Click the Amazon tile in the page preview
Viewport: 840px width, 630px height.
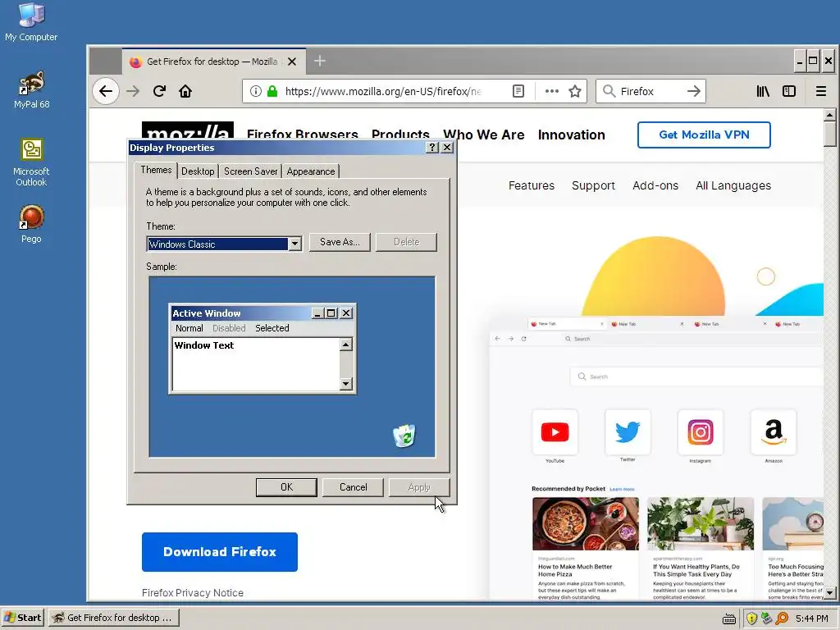774,431
